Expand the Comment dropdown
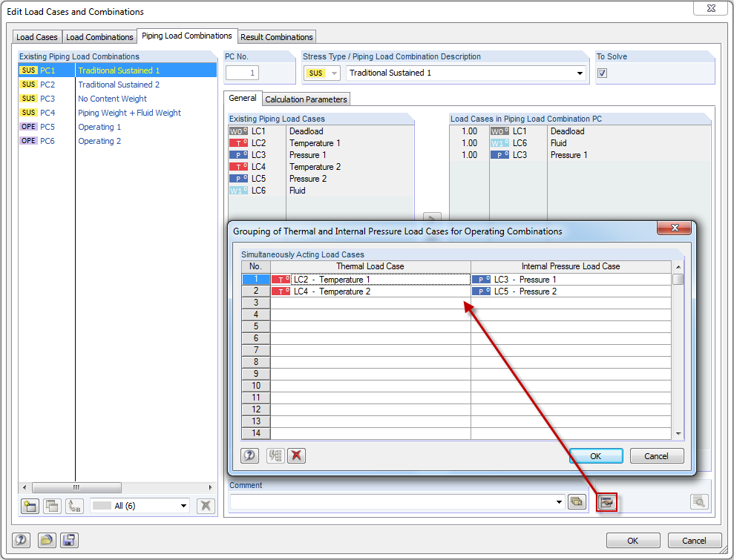 (559, 502)
